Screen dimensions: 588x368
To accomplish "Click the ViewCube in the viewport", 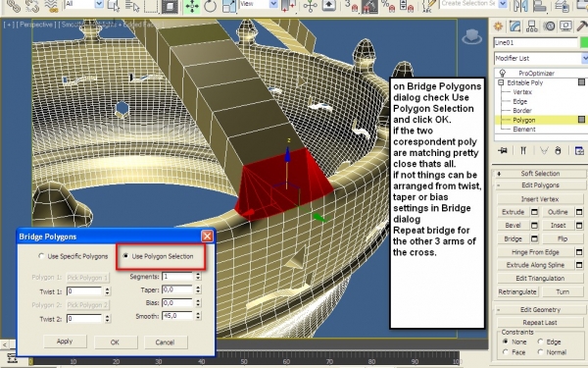I will pos(471,37).
